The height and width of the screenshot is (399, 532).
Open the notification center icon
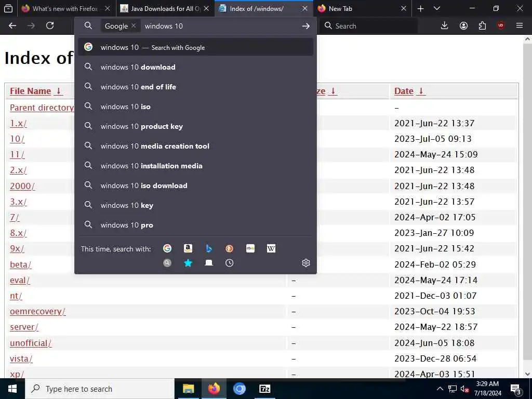coord(515,389)
